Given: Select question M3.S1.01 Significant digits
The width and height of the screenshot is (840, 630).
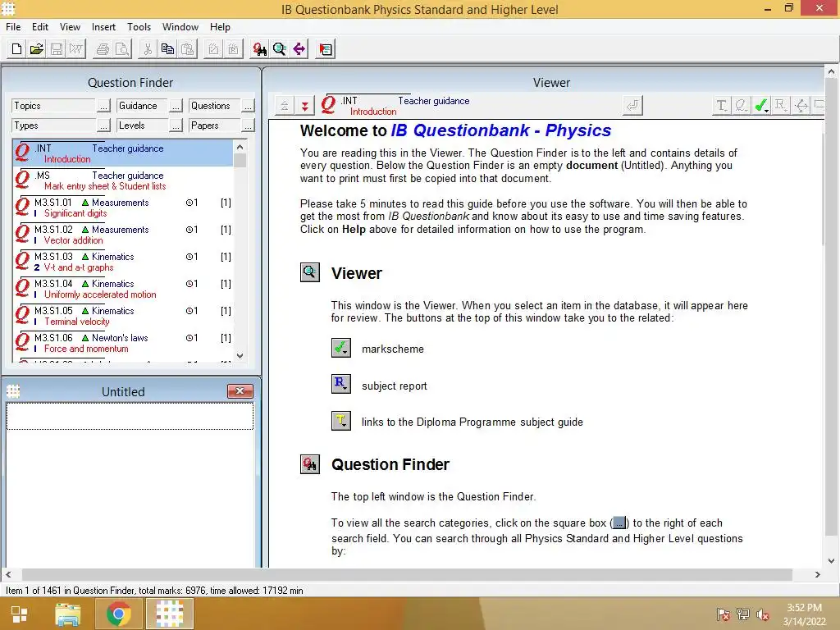Looking at the screenshot, I should [123, 208].
